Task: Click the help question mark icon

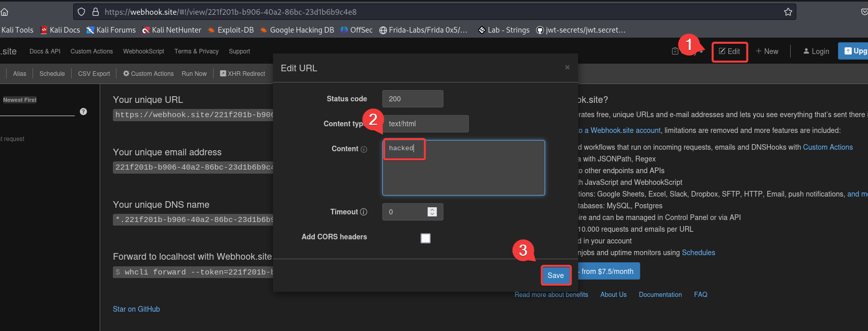Action: click(83, 112)
